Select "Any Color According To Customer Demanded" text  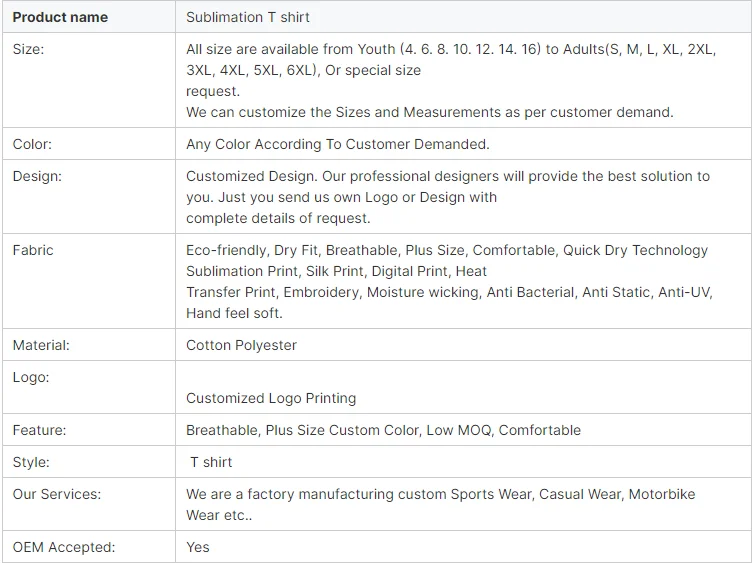(337, 144)
